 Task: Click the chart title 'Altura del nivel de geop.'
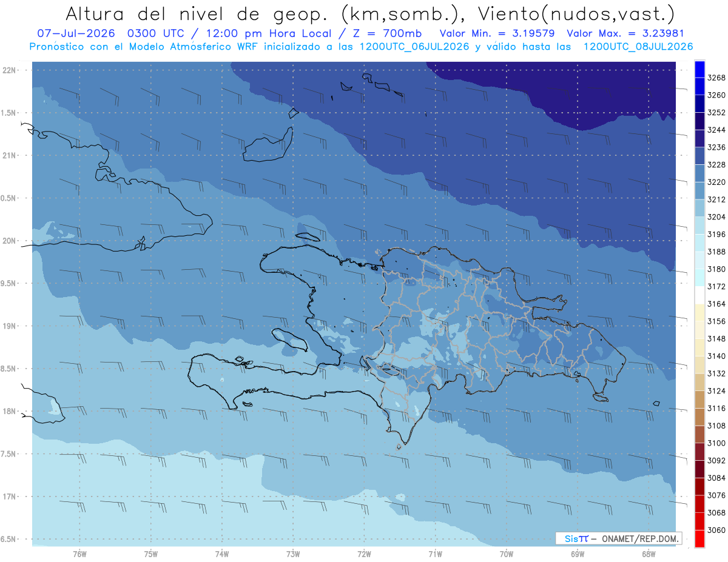click(197, 13)
